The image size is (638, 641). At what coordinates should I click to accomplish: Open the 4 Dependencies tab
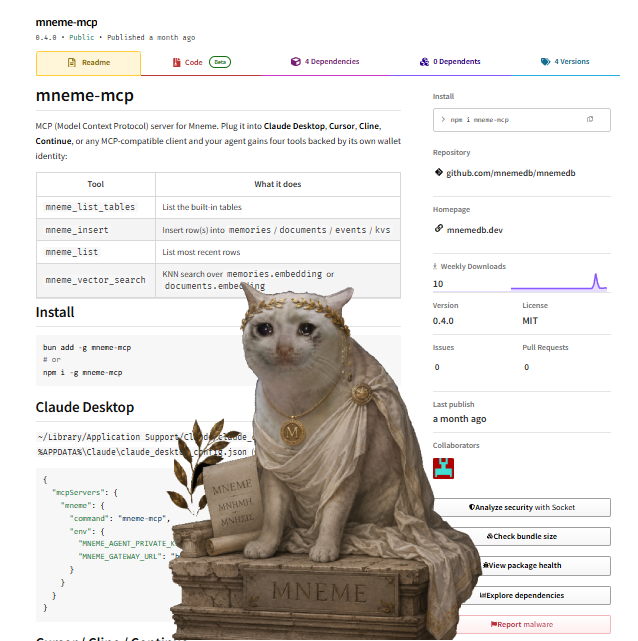(x=325, y=62)
